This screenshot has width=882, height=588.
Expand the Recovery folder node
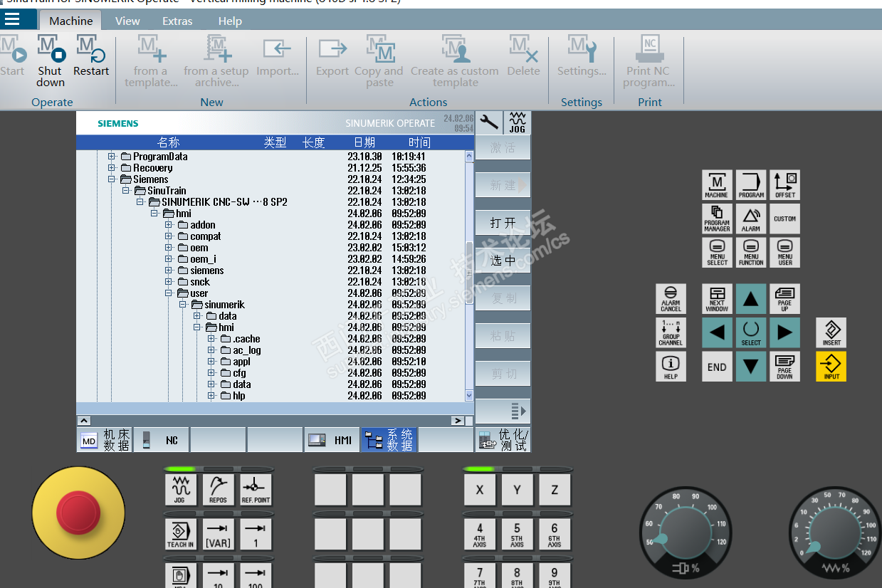pyautogui.click(x=112, y=168)
